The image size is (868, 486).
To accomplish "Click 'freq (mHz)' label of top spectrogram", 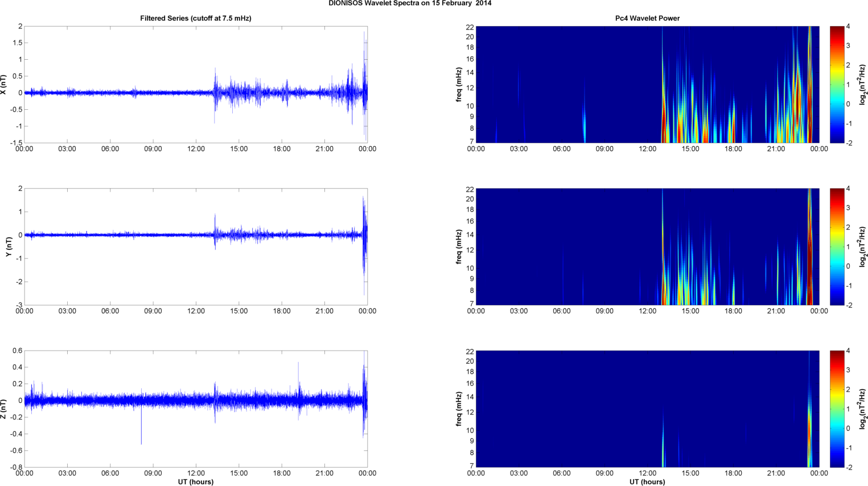I will (458, 85).
